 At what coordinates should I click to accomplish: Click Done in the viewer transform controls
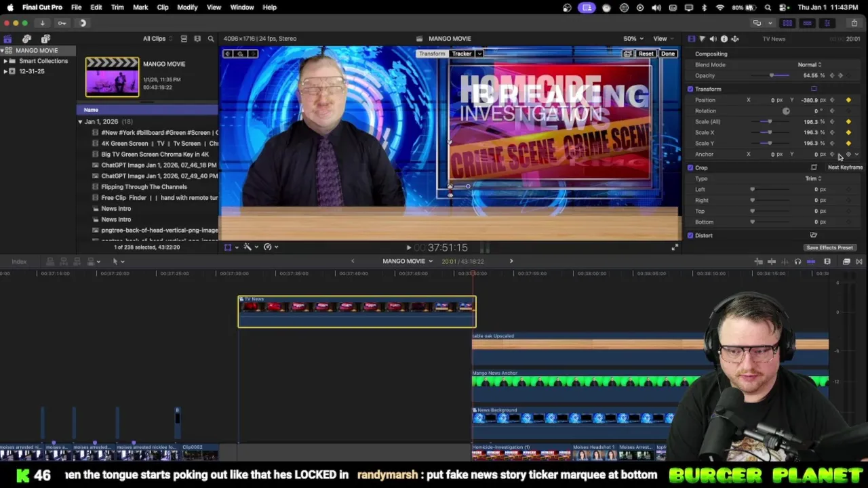668,54
